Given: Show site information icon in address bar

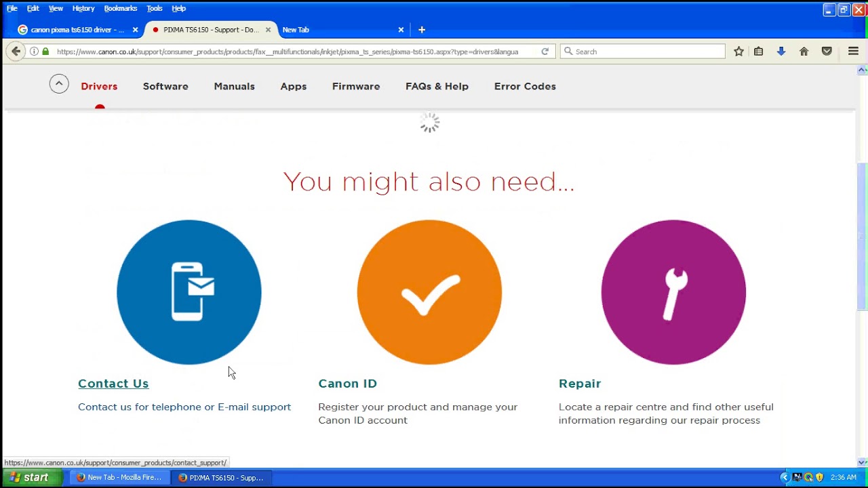Looking at the screenshot, I should (34, 52).
